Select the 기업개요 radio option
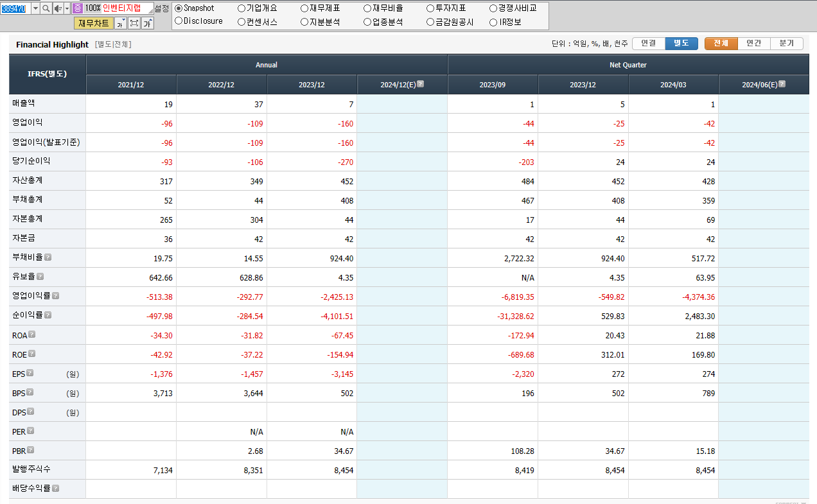 pyautogui.click(x=242, y=8)
